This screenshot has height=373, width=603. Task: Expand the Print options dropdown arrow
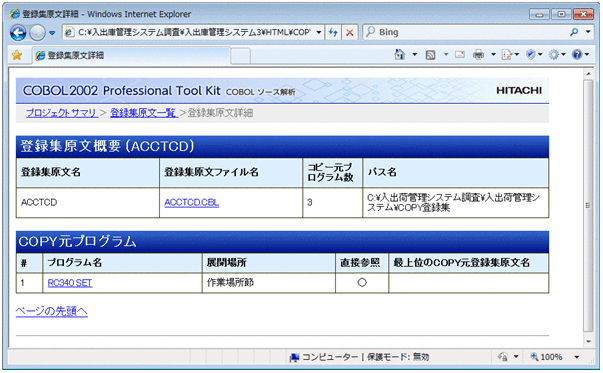point(493,55)
